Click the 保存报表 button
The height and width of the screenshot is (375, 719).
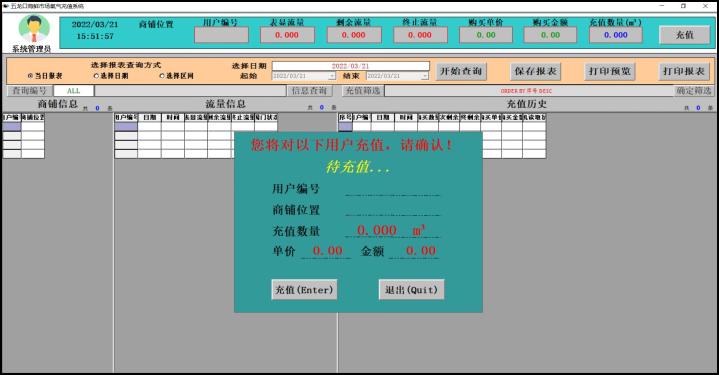[x=535, y=71]
